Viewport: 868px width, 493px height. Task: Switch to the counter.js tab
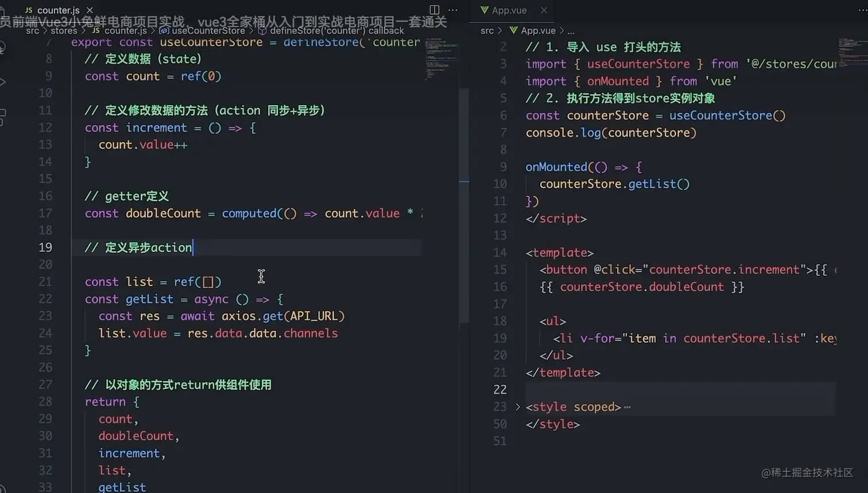click(x=59, y=10)
